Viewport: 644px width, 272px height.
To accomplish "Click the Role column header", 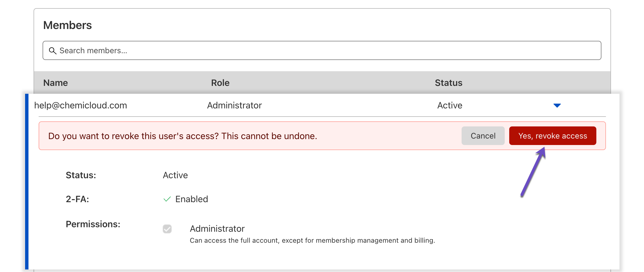I will point(220,83).
